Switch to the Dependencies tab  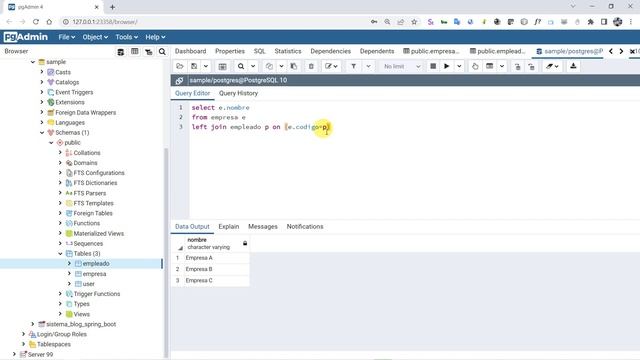[331, 51]
